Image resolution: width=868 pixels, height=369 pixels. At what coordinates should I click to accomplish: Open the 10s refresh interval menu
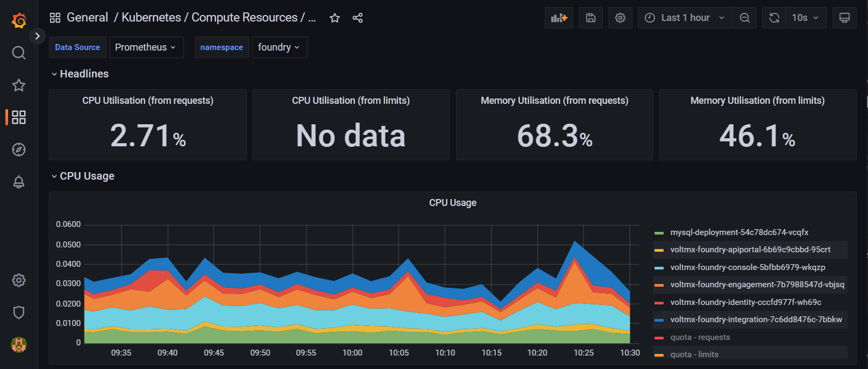(x=806, y=18)
